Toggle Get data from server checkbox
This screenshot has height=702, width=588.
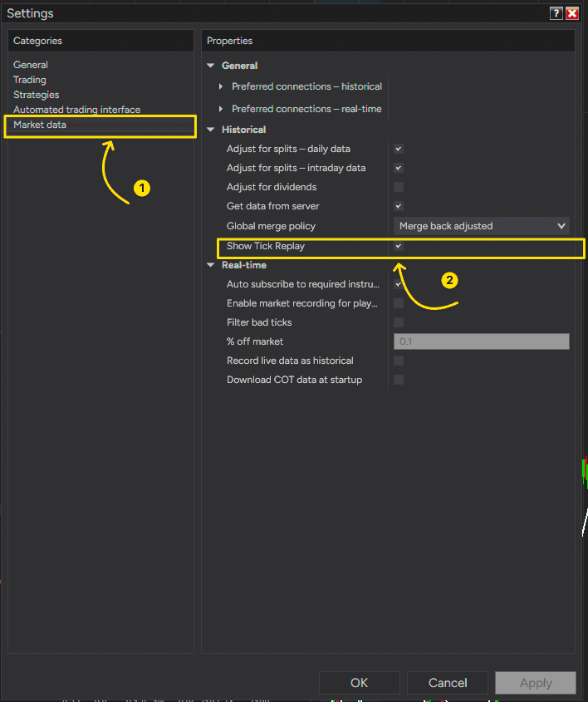tap(399, 206)
